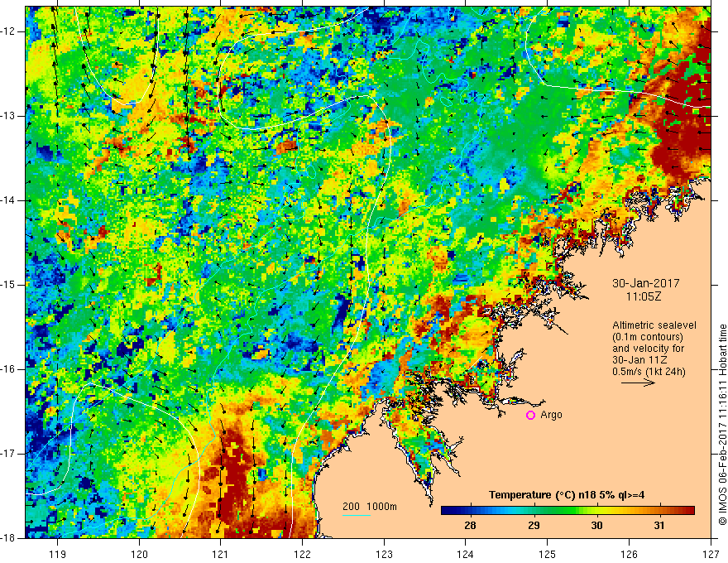Click the velocity scale reference arrow
The image size is (728, 563).
coord(638,383)
